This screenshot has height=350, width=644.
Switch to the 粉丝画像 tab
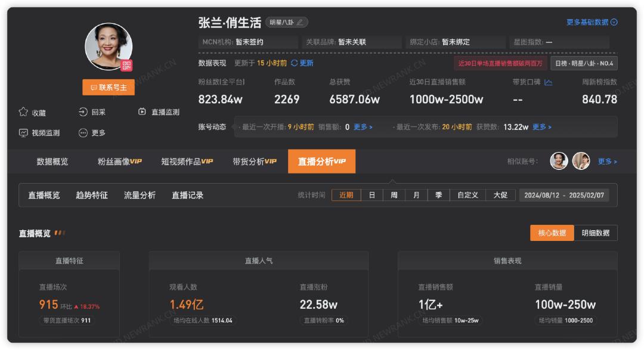click(119, 162)
